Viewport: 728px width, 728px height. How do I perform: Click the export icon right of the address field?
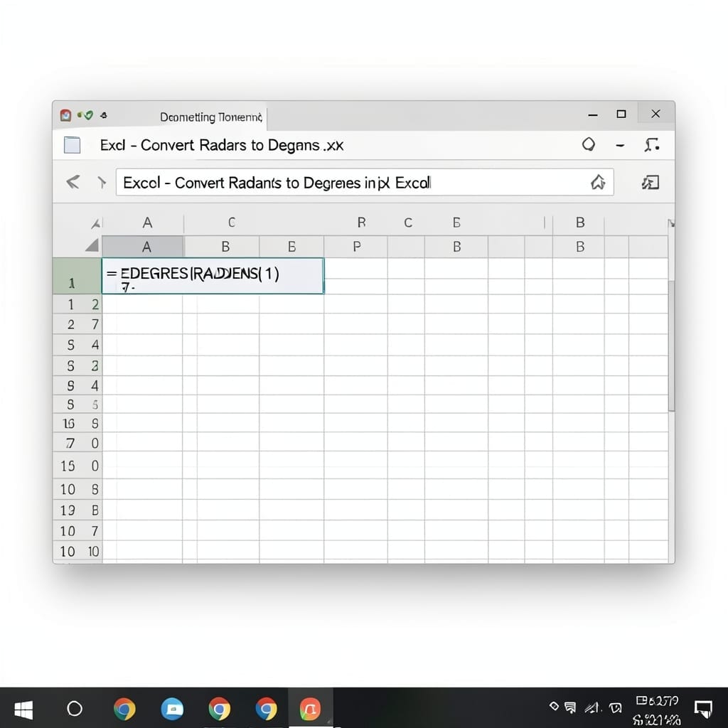coord(651,183)
